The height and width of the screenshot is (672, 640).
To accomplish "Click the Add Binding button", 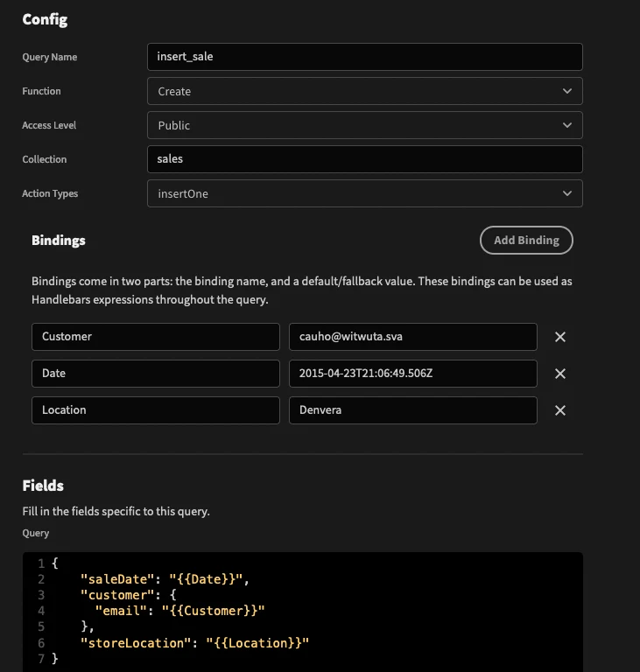I will pyautogui.click(x=526, y=240).
